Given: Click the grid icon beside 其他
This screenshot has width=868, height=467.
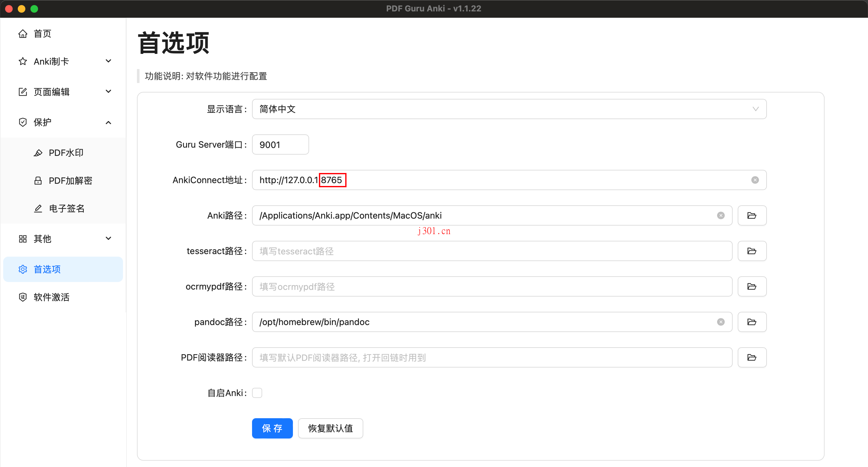Looking at the screenshot, I should point(23,239).
